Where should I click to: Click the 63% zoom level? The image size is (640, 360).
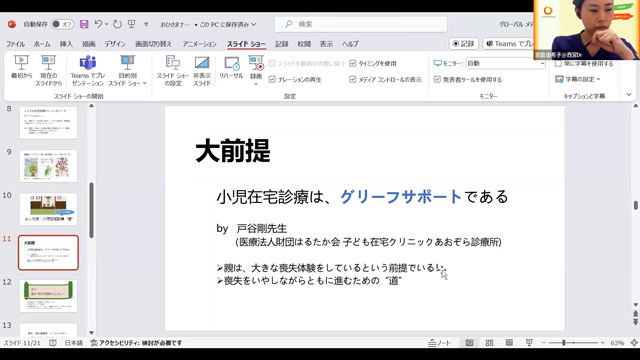[x=617, y=343]
